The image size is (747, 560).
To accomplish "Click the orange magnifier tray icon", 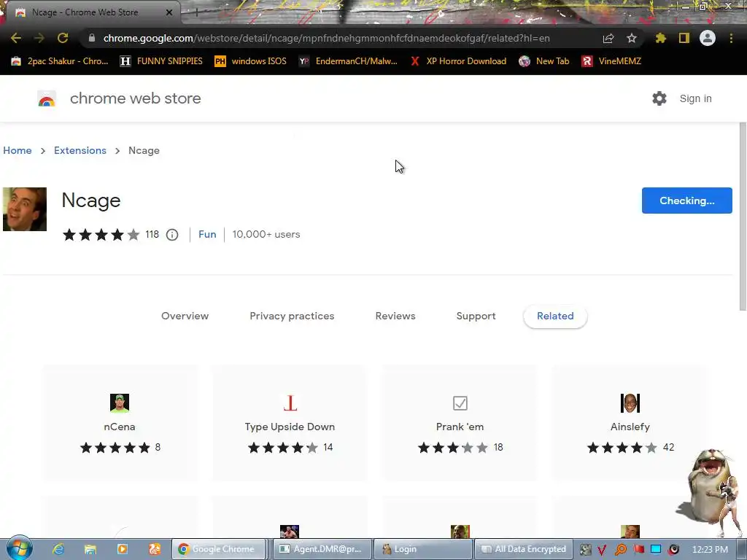I will pyautogui.click(x=621, y=550).
